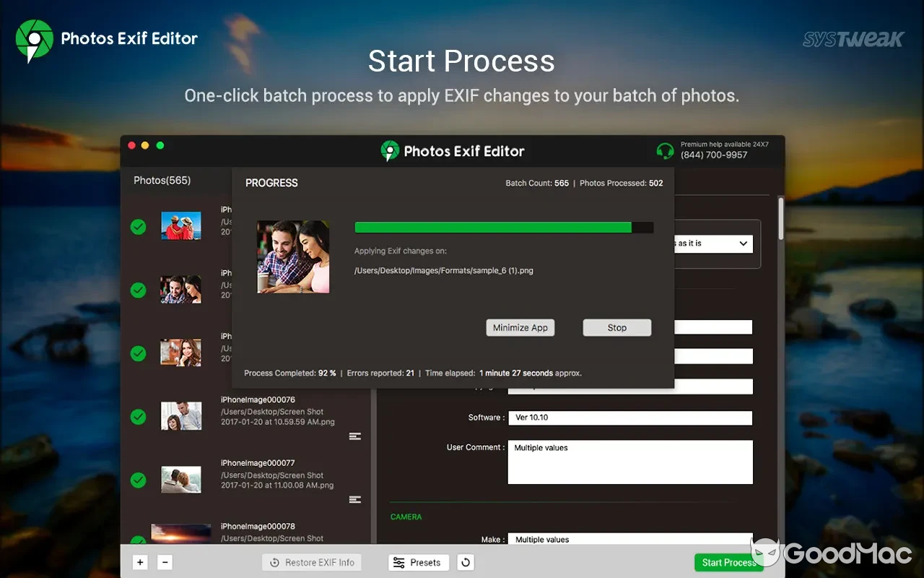Stop the batch process

pyautogui.click(x=616, y=327)
